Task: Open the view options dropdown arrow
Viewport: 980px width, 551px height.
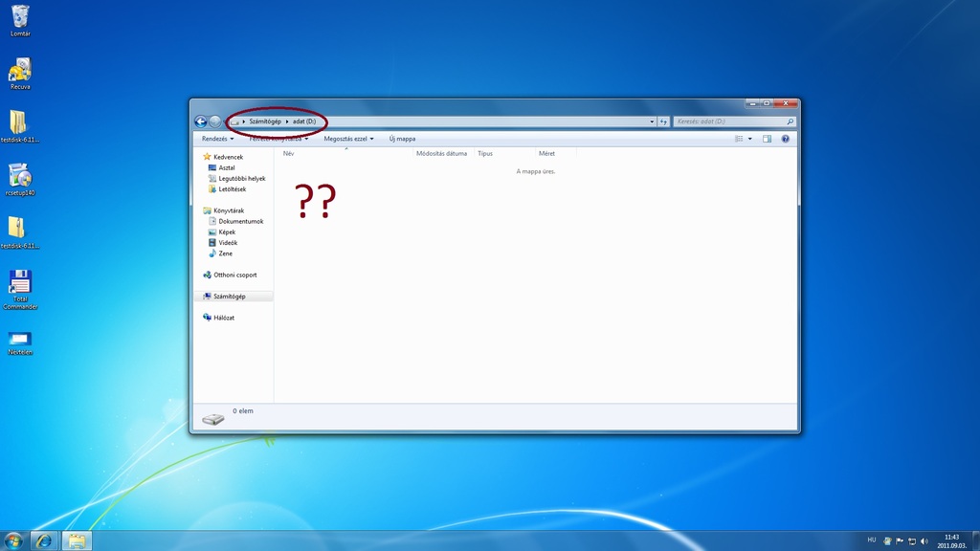Action: click(750, 139)
